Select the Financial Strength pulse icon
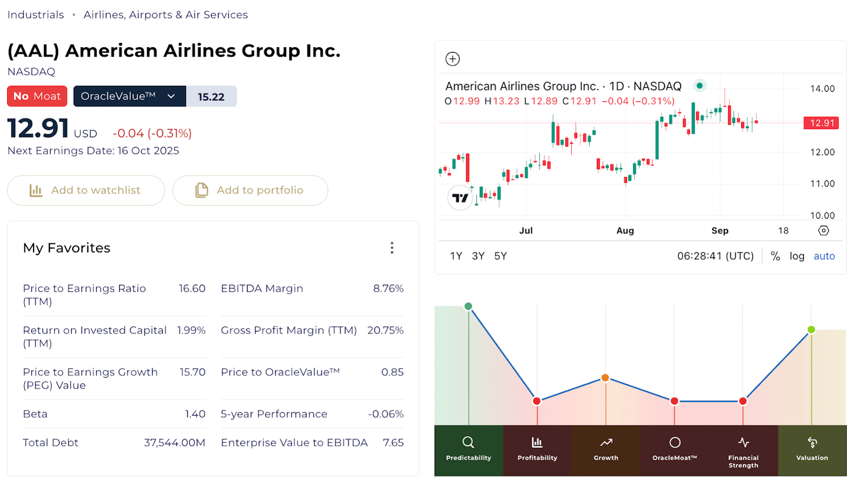Viewport: 868px width, 490px height. pos(743,442)
